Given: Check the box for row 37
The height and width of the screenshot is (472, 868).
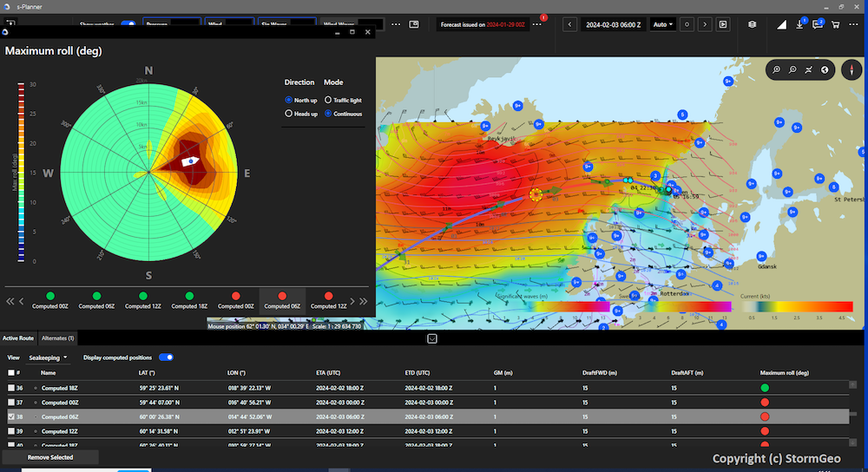Looking at the screenshot, I should pos(10,403).
